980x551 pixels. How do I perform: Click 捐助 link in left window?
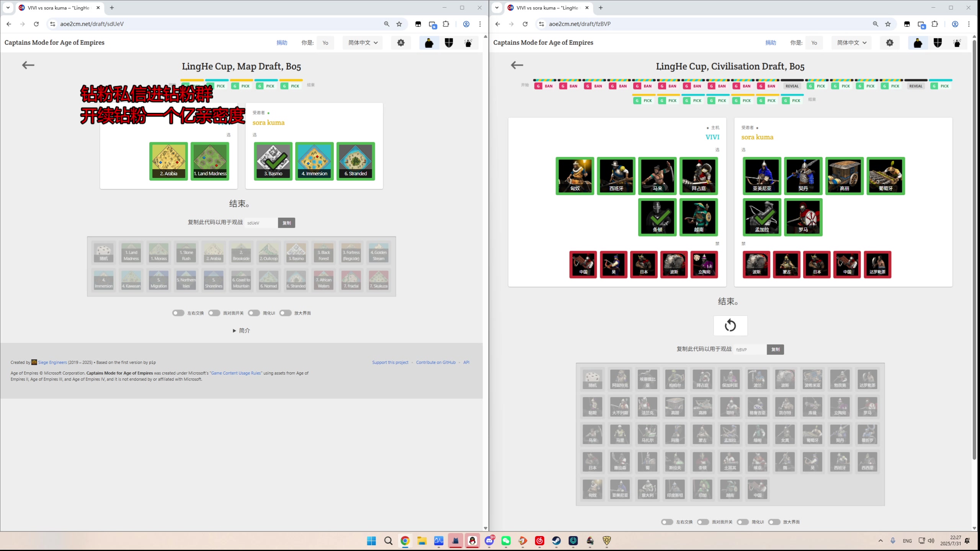point(282,43)
